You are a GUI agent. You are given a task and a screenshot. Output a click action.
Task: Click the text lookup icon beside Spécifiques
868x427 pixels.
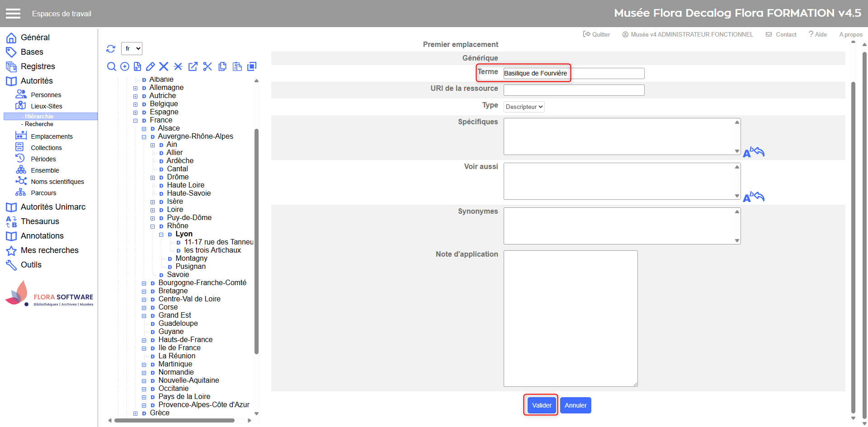click(x=753, y=152)
